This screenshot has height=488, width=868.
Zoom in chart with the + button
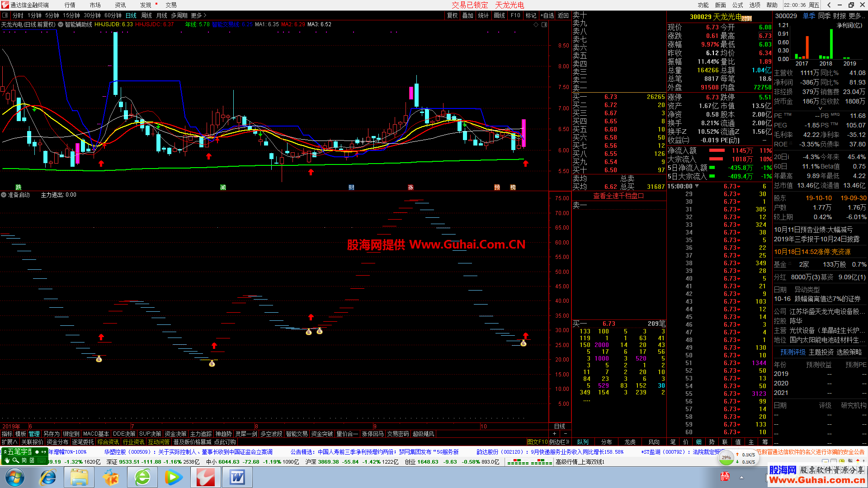tap(554, 433)
